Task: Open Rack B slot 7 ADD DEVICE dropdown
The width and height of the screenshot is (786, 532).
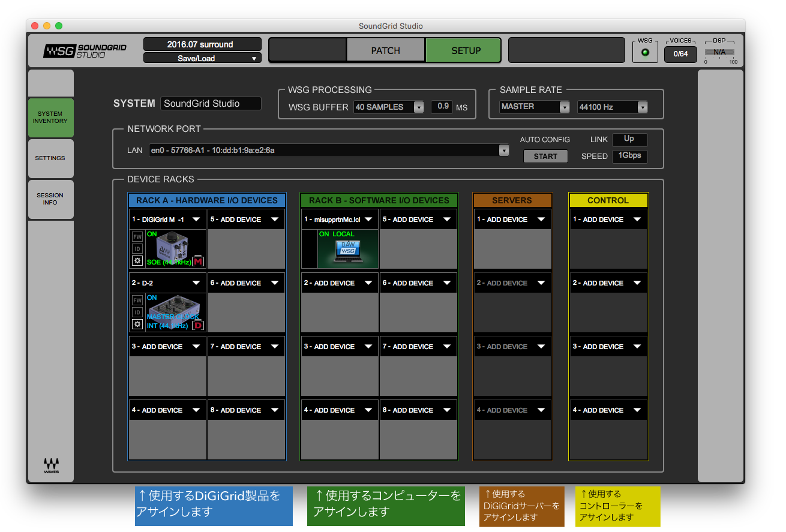Action: click(x=418, y=347)
